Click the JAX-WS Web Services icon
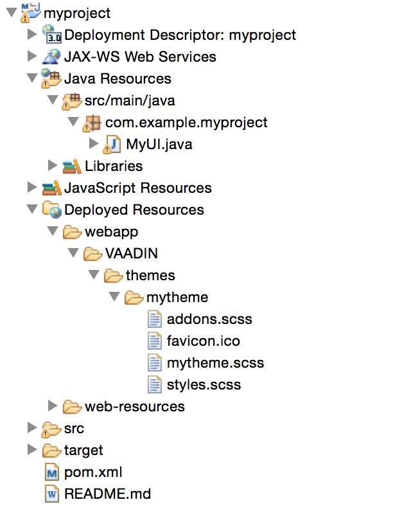 (51, 57)
